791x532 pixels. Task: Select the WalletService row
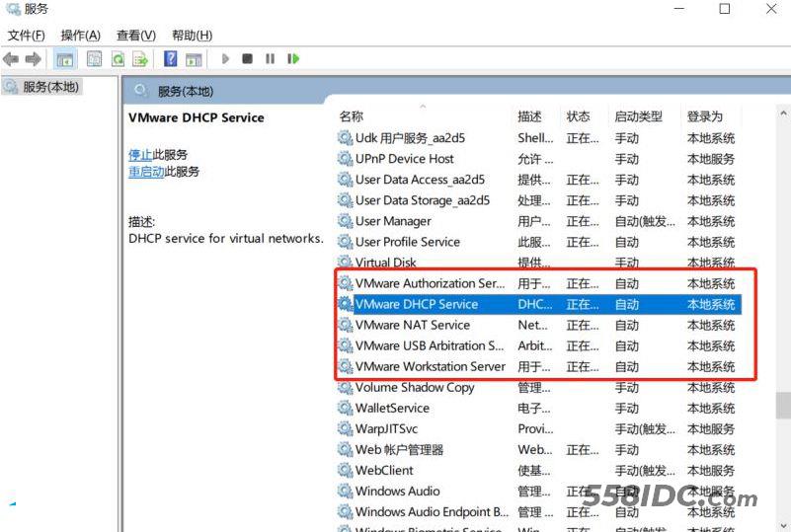pos(538,408)
